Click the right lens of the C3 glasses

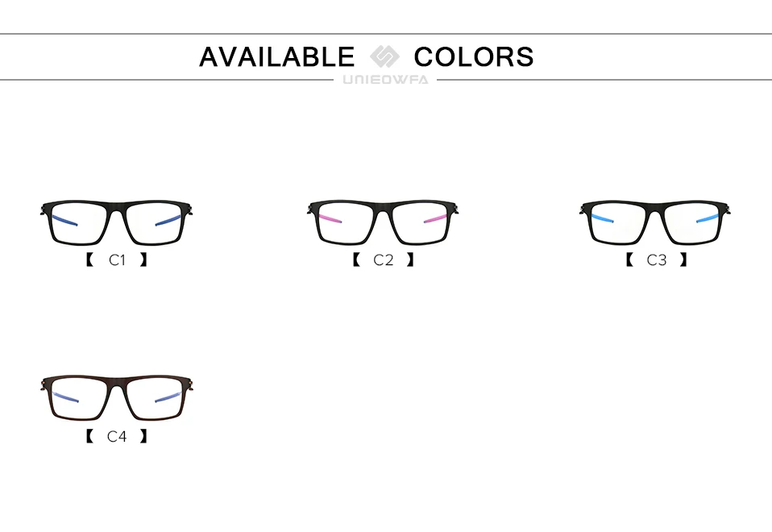point(692,222)
